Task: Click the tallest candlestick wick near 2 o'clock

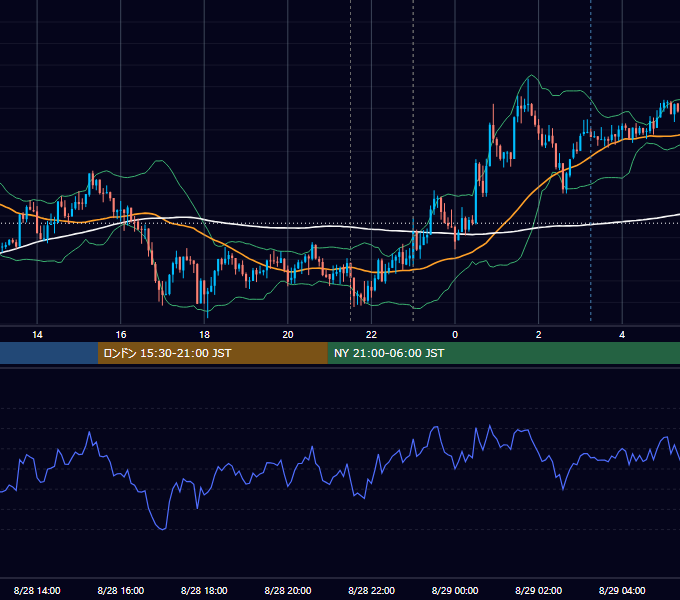Action: 528,93
